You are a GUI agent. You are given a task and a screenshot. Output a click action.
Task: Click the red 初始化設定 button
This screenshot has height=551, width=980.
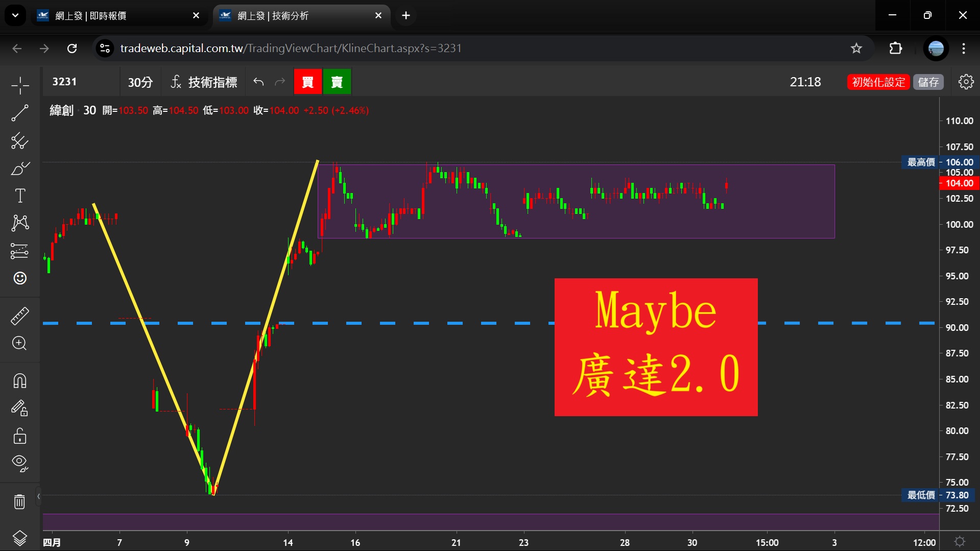pos(878,82)
